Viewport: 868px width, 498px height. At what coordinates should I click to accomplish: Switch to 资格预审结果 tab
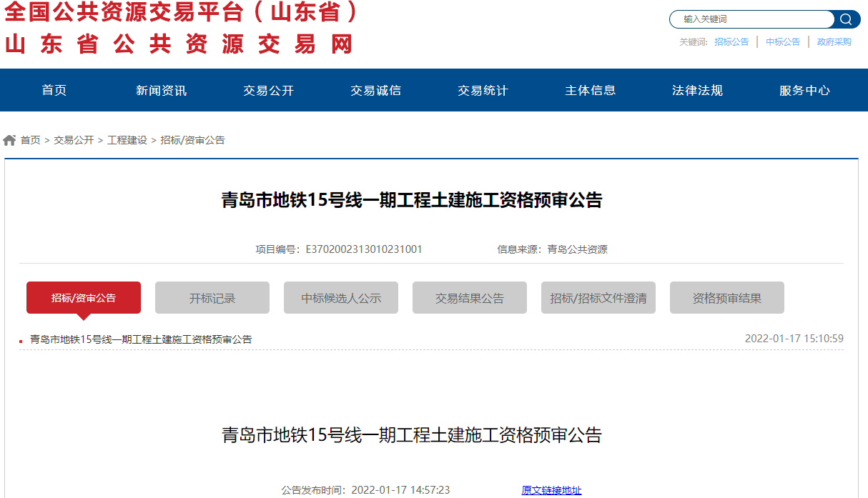point(727,298)
